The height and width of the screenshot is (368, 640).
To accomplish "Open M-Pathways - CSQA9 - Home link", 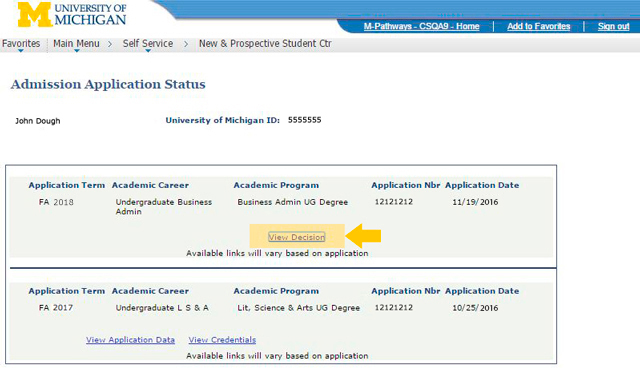I will (x=421, y=26).
